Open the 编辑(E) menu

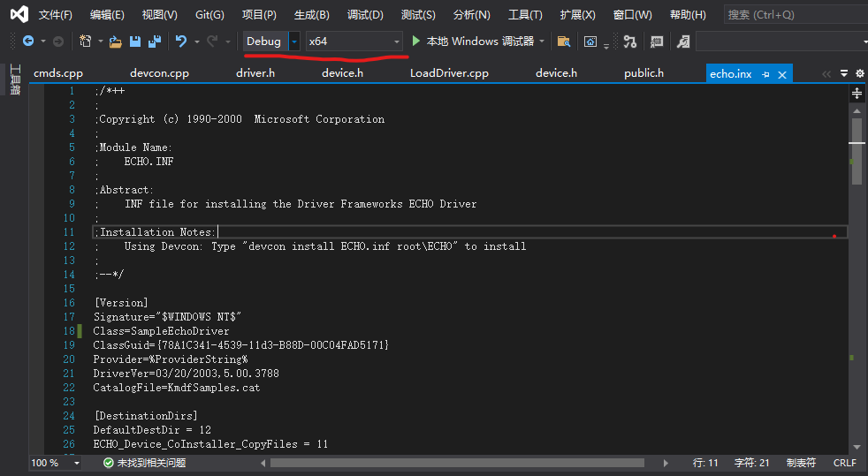coord(107,15)
